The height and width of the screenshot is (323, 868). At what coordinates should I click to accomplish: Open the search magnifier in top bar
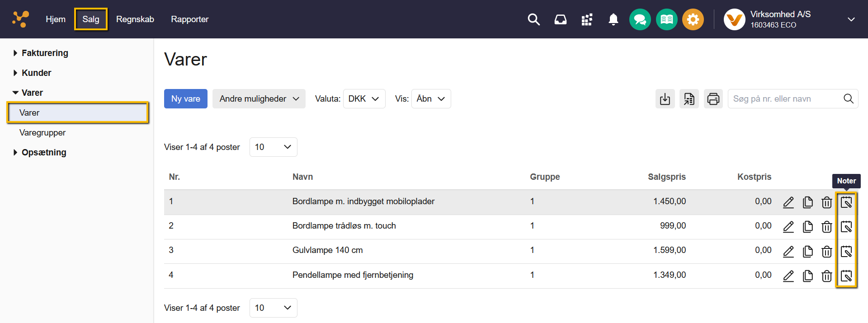pos(533,19)
